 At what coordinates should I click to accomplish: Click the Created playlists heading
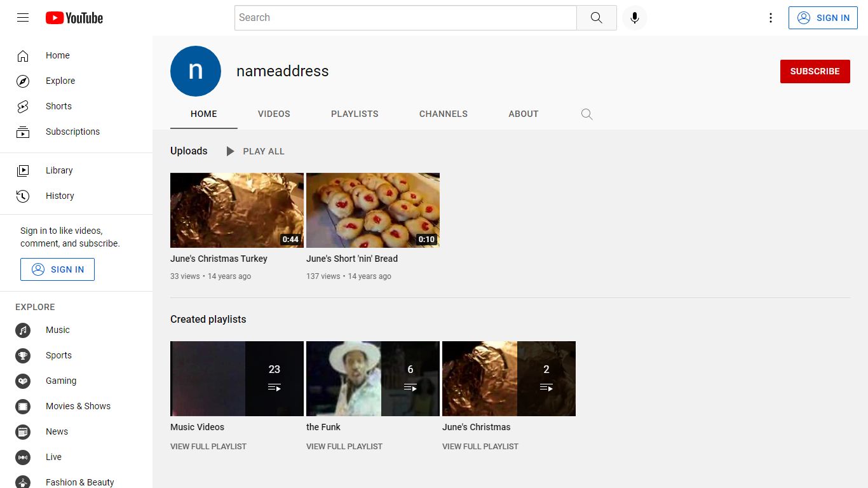tap(208, 319)
